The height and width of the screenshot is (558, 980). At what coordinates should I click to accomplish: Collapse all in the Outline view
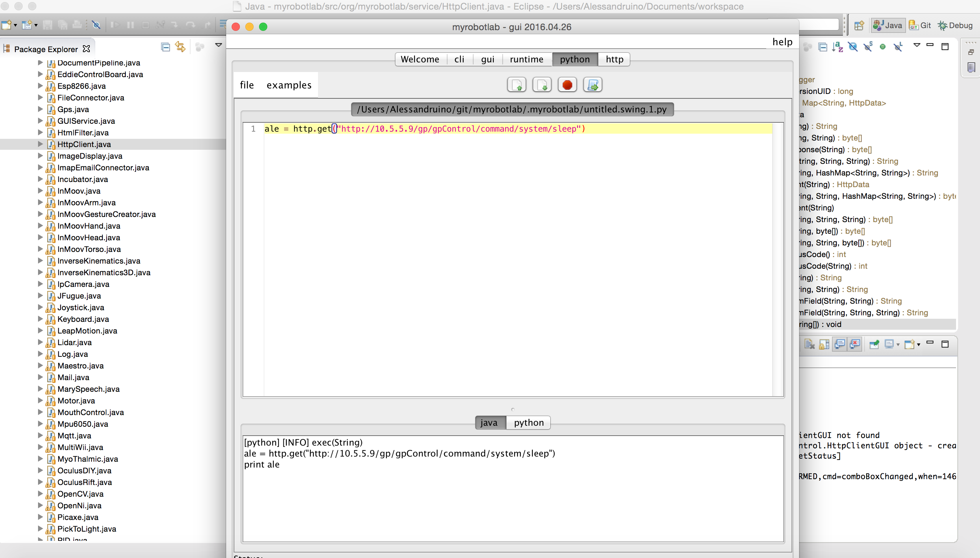pos(822,47)
